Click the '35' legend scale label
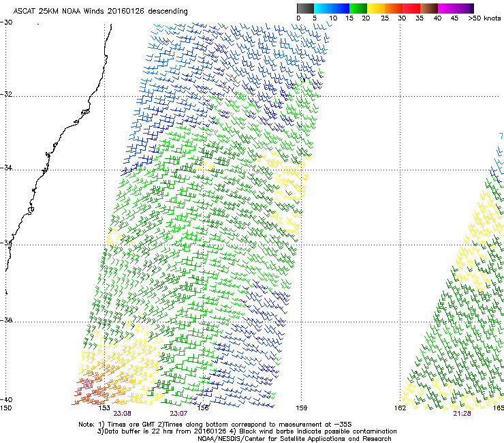The height and width of the screenshot is (443, 504). [x=420, y=18]
